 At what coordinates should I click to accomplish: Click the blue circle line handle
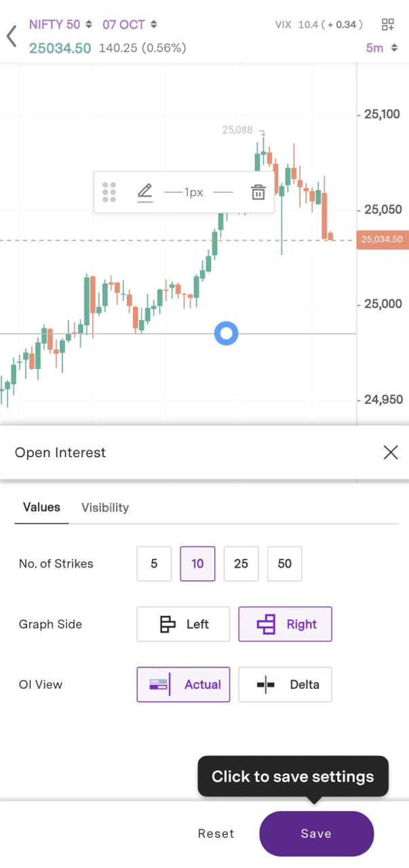226,333
